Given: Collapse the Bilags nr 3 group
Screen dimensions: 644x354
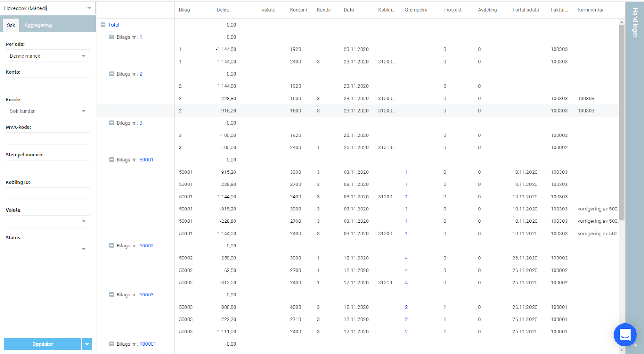Looking at the screenshot, I should [x=111, y=123].
